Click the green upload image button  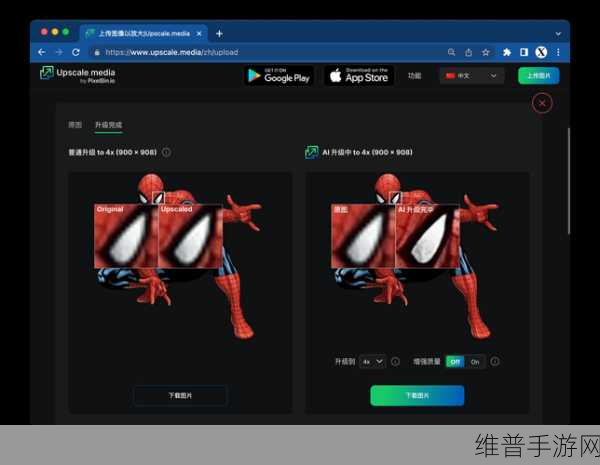tap(539, 75)
